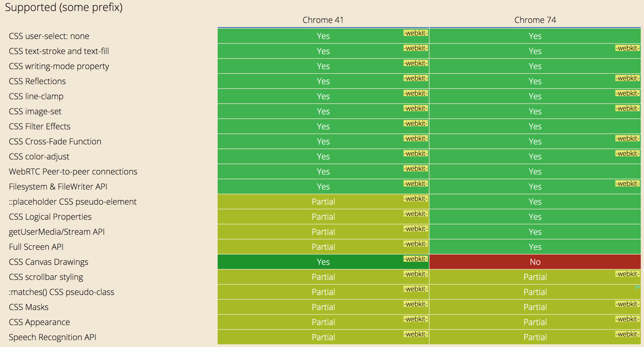
Task: Open getUserMedia/Stream API link
Action: pyautogui.click(x=57, y=232)
